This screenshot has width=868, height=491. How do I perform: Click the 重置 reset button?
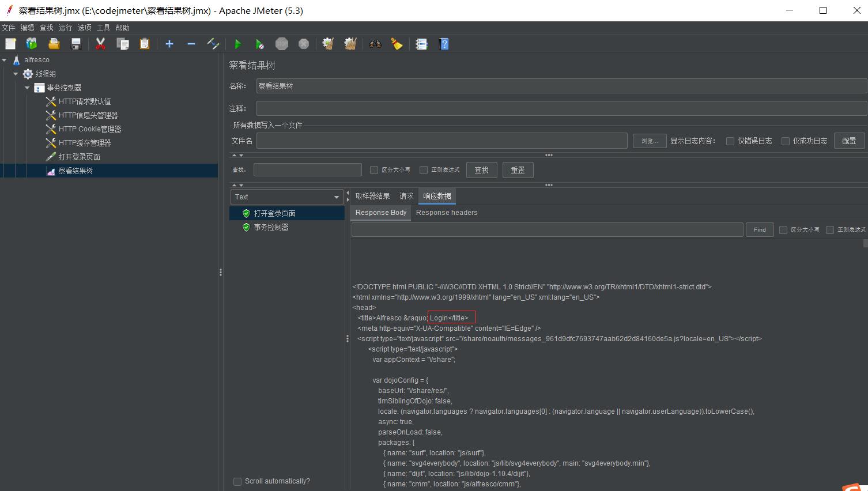tap(518, 170)
